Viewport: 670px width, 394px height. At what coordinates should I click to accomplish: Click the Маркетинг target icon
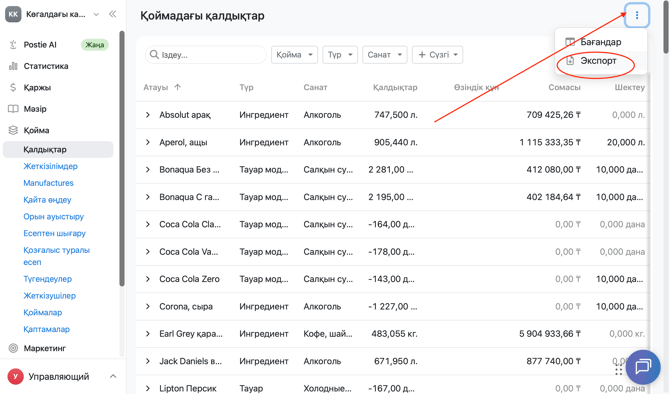click(x=13, y=348)
